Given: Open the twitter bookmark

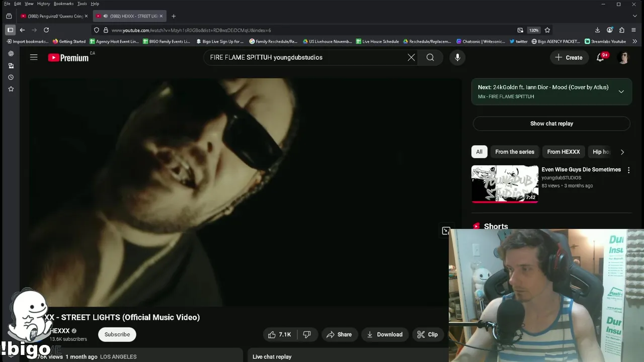Looking at the screenshot, I should 518,41.
